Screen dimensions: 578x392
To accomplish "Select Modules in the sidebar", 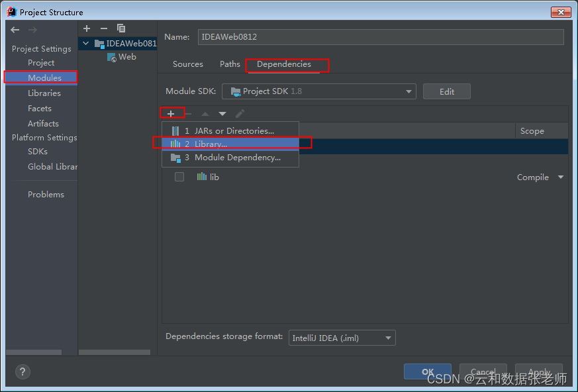I will tap(41, 78).
